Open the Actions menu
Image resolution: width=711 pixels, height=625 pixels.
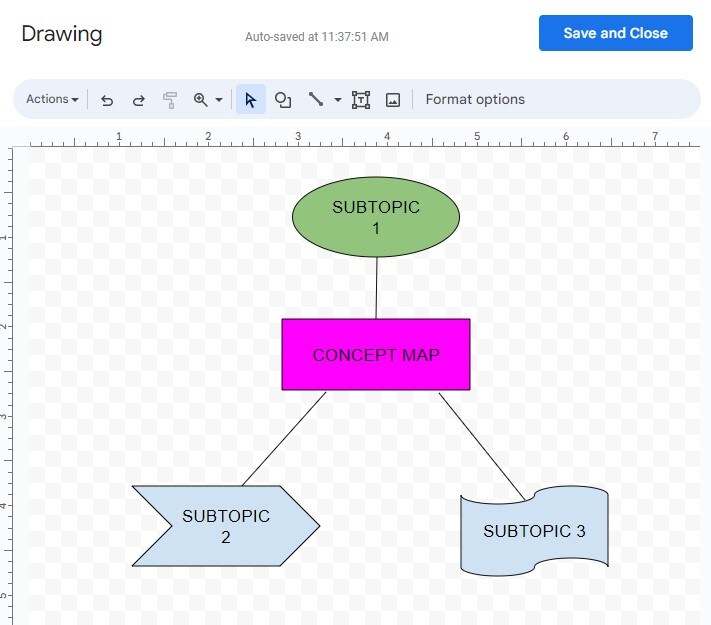52,99
